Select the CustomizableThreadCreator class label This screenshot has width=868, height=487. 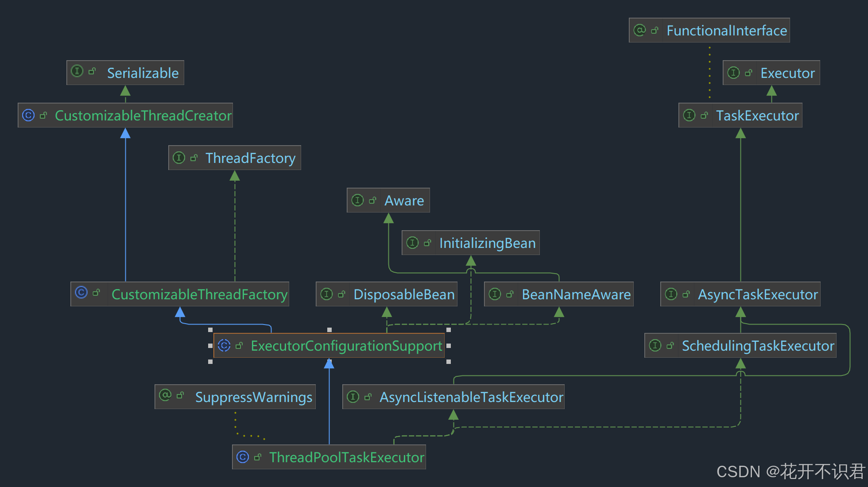[x=143, y=116]
